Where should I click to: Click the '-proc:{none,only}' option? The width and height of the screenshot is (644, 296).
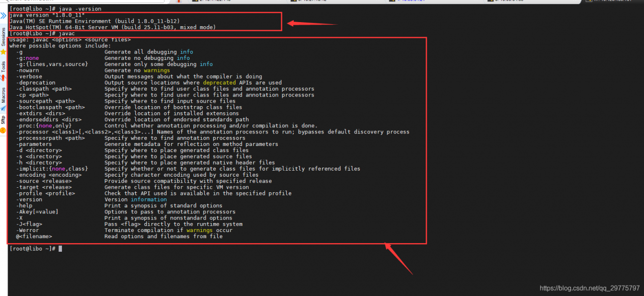coord(44,126)
